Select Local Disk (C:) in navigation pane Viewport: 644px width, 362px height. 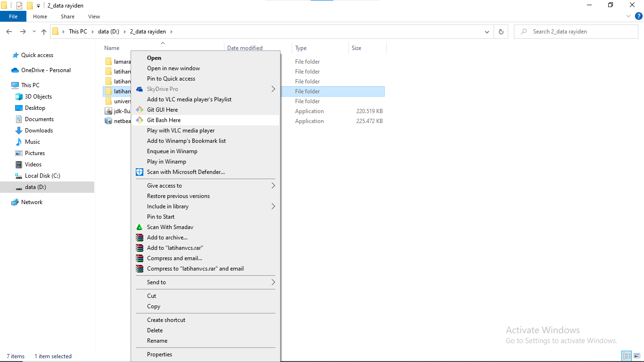pos(42,176)
